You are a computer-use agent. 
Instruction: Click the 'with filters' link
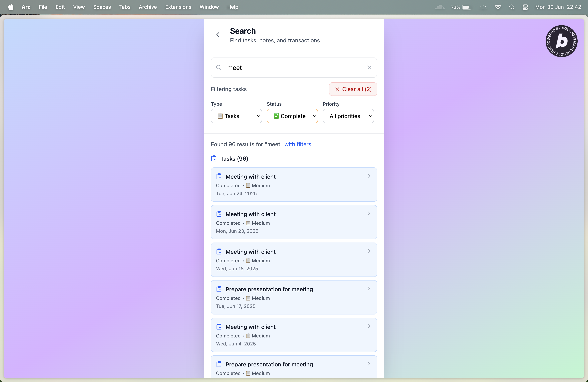click(298, 144)
